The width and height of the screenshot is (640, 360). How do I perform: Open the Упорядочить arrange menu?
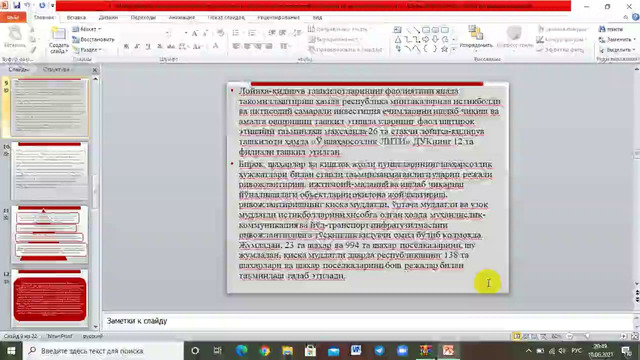point(476,37)
